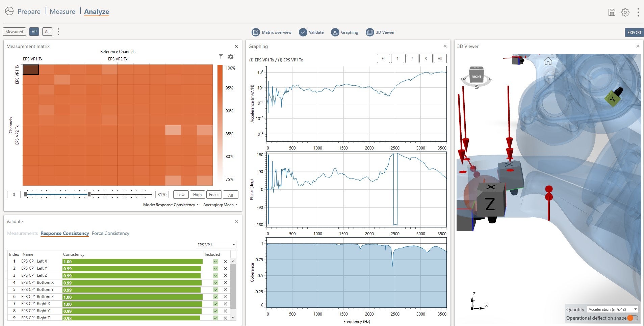Open the Force Consistency tab
The image size is (644, 326).
point(110,233)
